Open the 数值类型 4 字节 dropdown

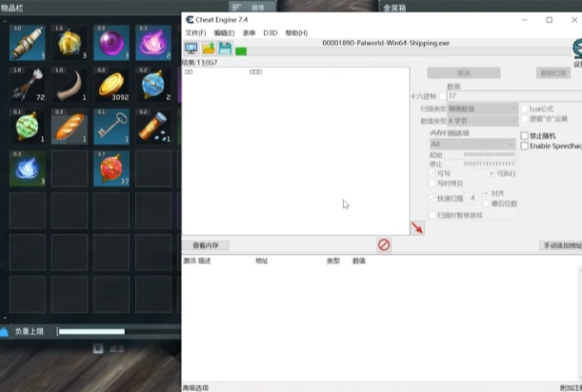[482, 121]
